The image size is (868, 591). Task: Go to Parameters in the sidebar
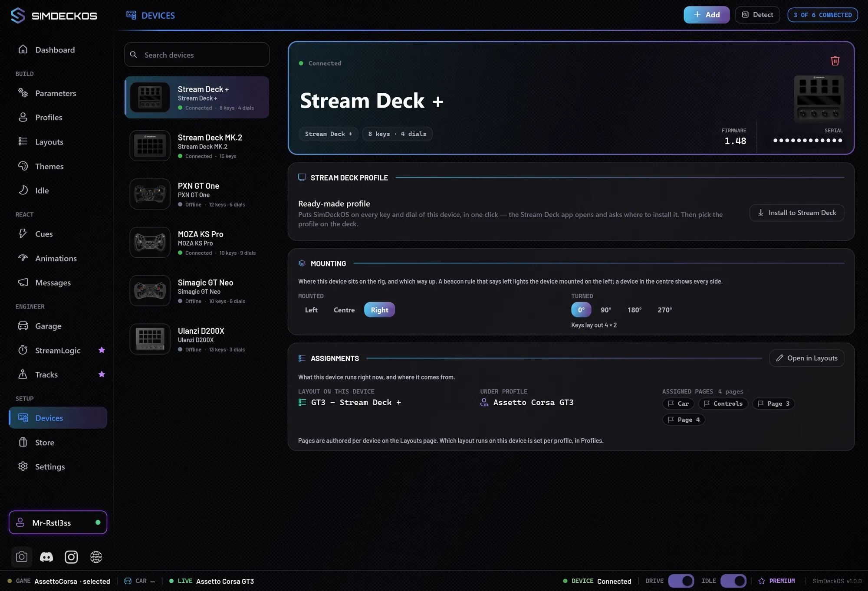point(58,93)
